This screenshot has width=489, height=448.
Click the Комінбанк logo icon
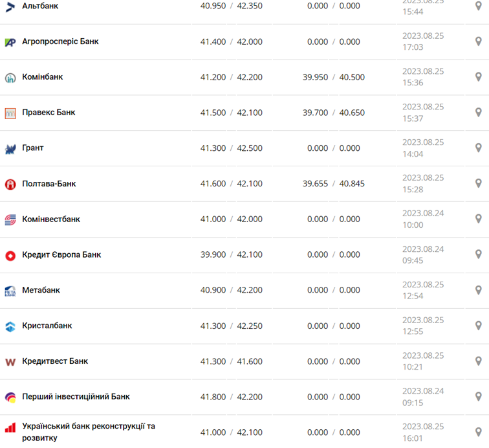click(x=10, y=78)
